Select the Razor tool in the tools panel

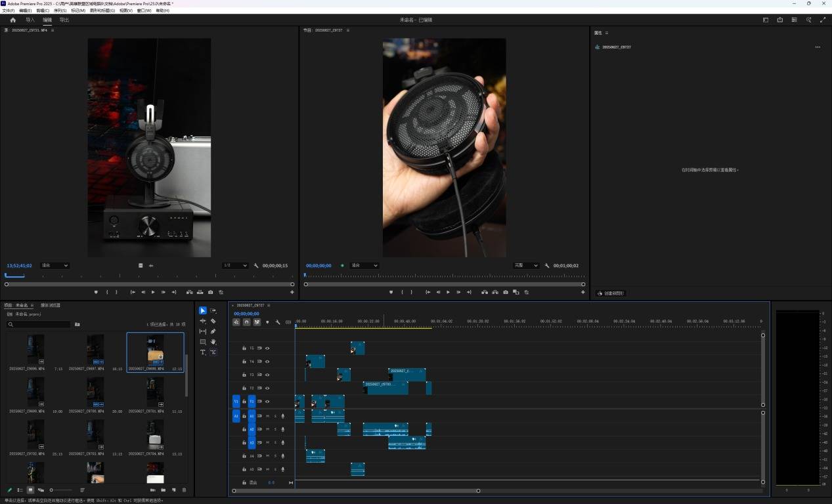pyautogui.click(x=213, y=321)
